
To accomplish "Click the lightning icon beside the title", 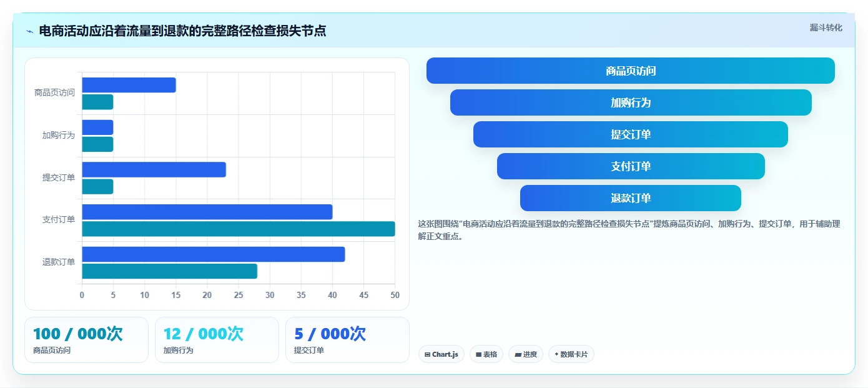I will [x=29, y=31].
